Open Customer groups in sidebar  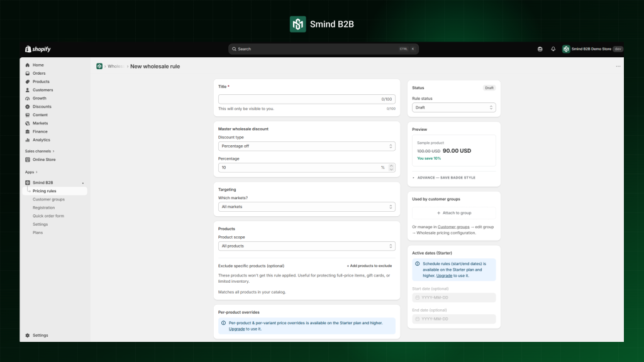point(48,199)
